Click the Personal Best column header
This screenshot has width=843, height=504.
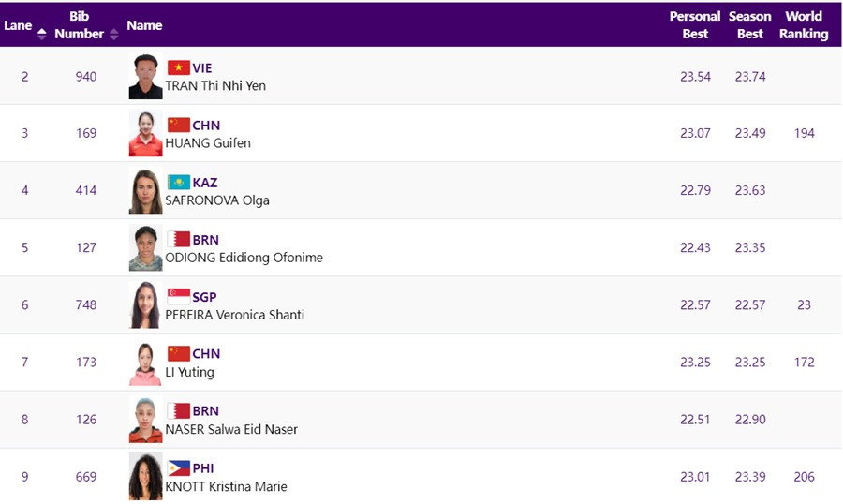coord(694,25)
